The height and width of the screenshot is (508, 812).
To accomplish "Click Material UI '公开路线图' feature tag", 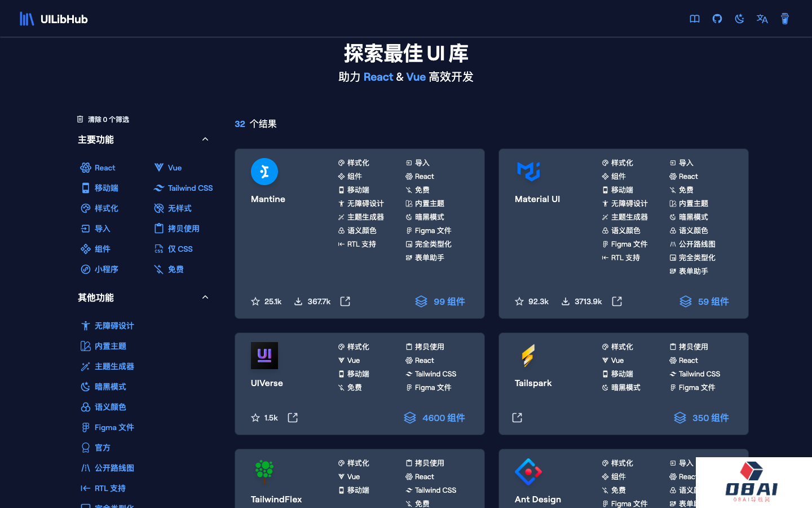I will click(692, 244).
